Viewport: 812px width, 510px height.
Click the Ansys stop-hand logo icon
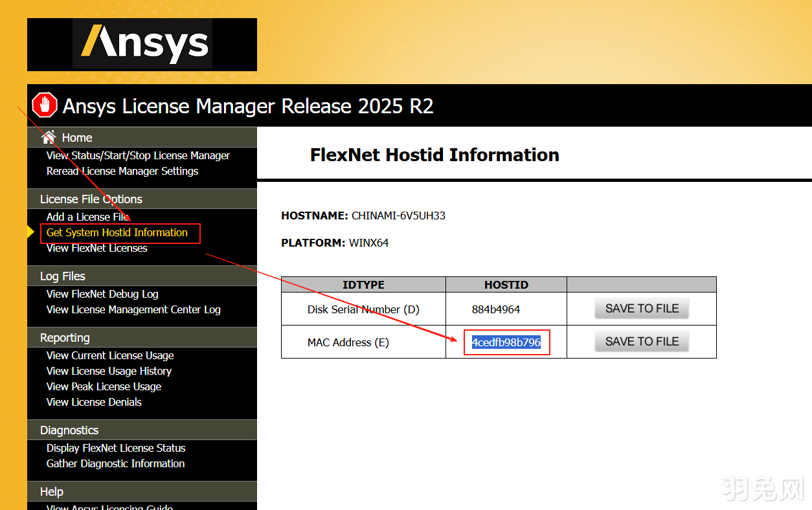[x=43, y=105]
